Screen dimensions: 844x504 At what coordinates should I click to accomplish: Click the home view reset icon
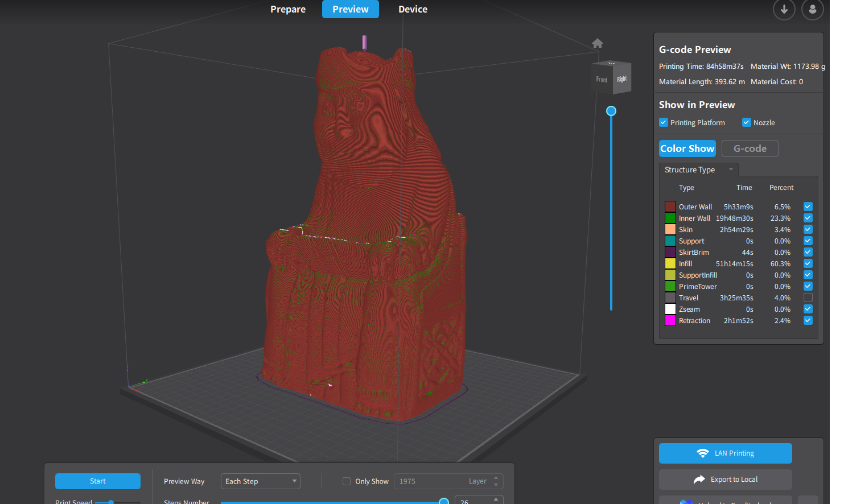coord(597,43)
